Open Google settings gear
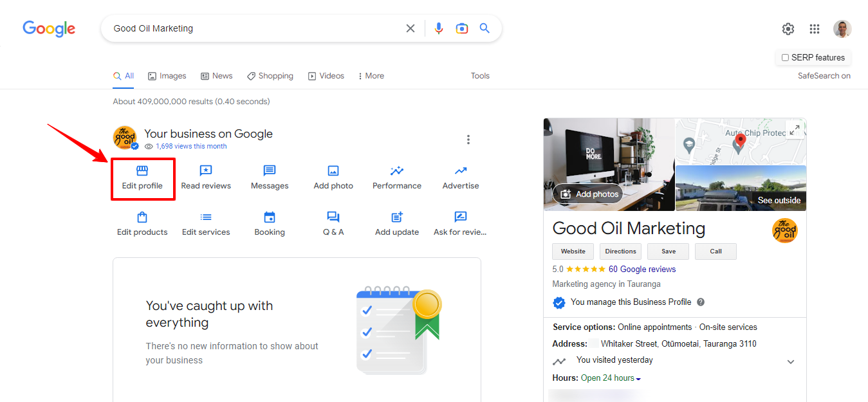 click(x=788, y=29)
